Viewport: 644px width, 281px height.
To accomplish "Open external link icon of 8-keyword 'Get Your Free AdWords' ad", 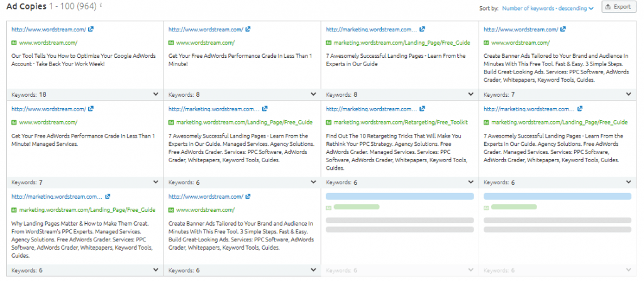I will 248,29.
